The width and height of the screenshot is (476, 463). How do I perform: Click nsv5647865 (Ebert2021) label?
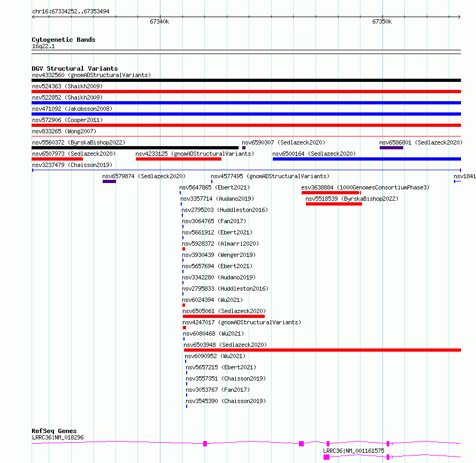tap(214, 187)
